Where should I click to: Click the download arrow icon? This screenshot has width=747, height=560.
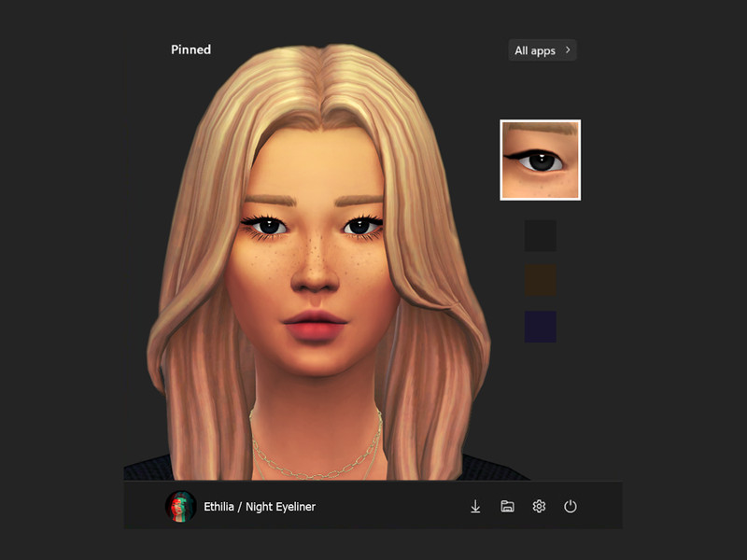click(x=475, y=506)
